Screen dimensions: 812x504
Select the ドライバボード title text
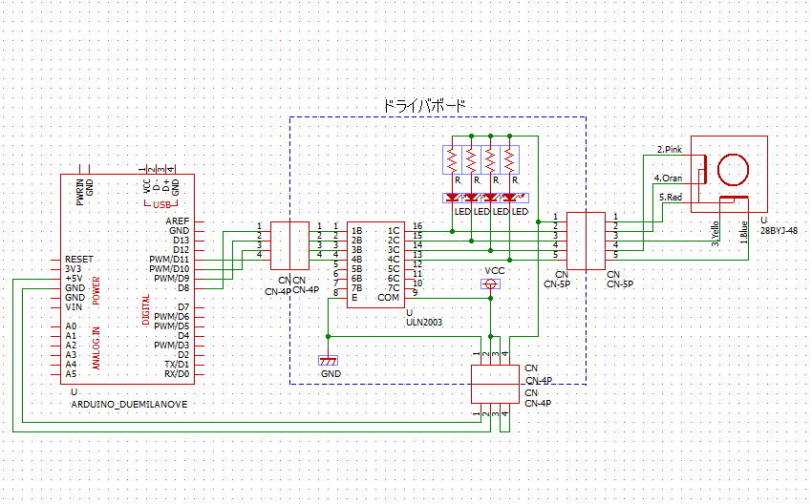point(425,105)
